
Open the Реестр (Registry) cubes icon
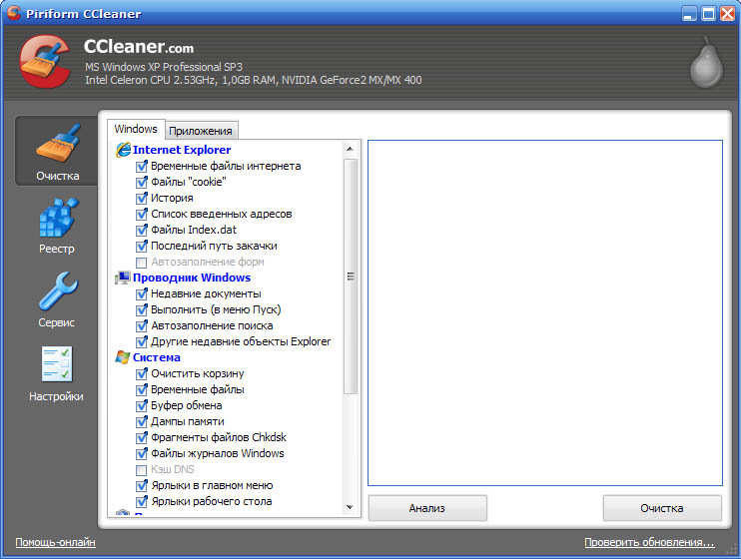(x=57, y=218)
